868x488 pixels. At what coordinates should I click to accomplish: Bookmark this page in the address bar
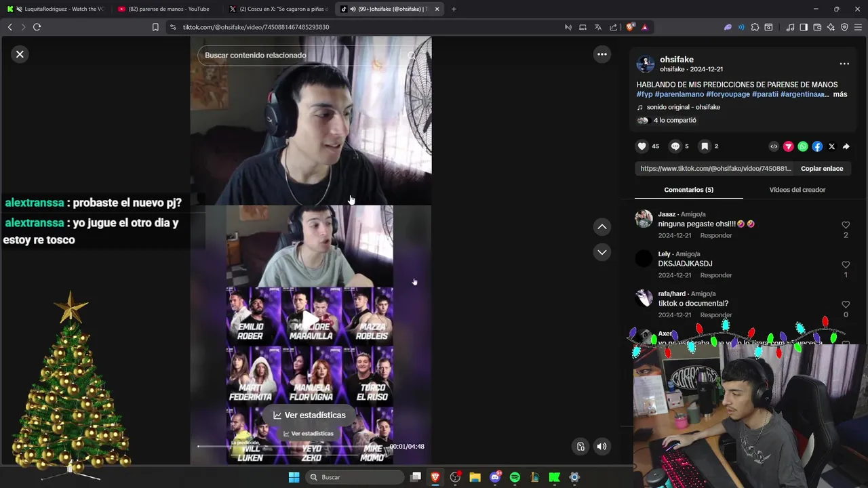(155, 27)
